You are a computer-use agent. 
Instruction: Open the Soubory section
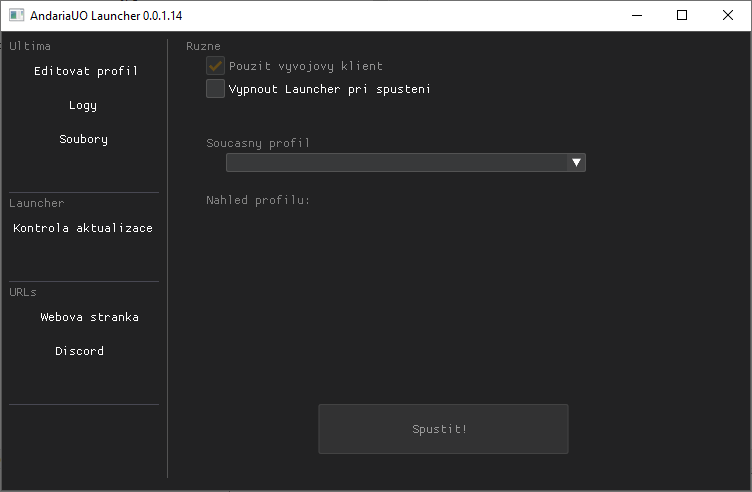tap(83, 139)
